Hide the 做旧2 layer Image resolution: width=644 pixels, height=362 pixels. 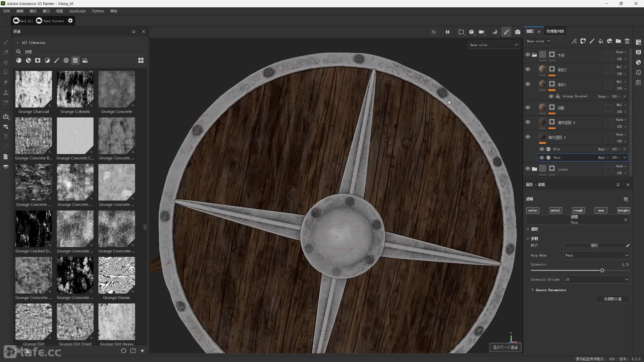pyautogui.click(x=528, y=69)
